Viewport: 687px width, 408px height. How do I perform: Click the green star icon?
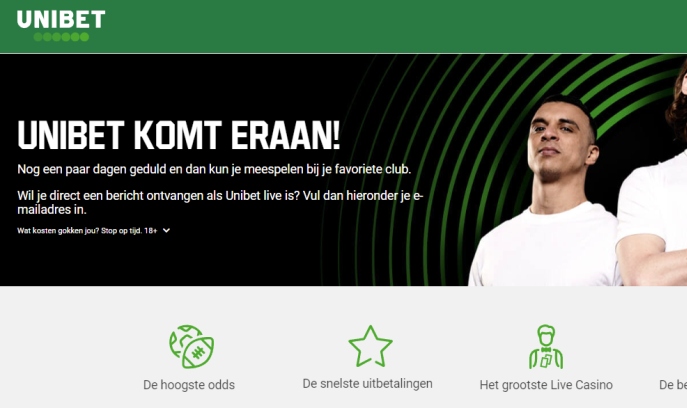(370, 346)
